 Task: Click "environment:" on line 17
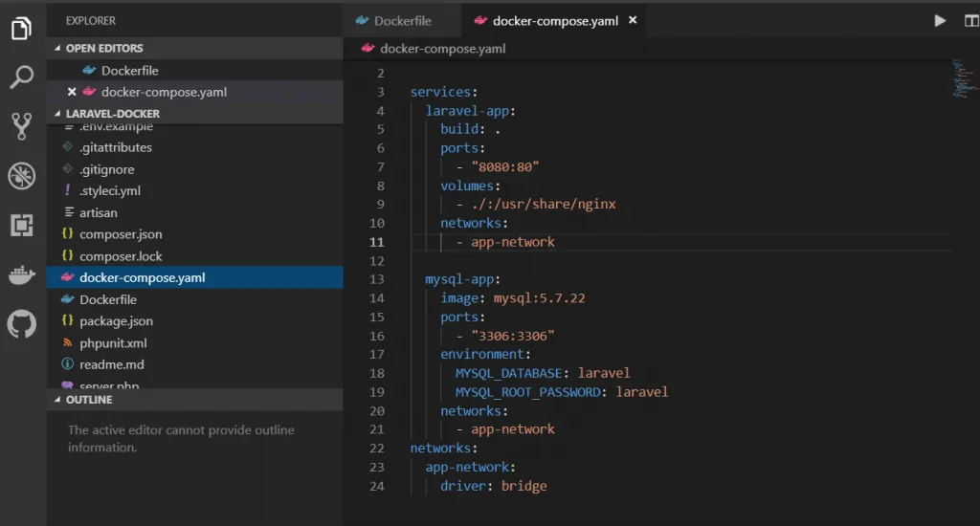coord(485,354)
